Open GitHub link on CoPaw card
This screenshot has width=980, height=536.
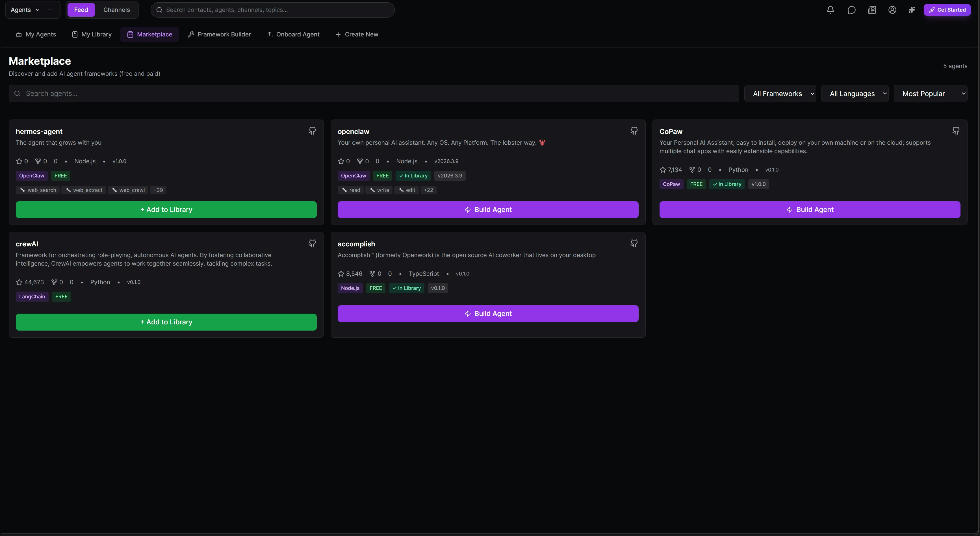click(956, 131)
